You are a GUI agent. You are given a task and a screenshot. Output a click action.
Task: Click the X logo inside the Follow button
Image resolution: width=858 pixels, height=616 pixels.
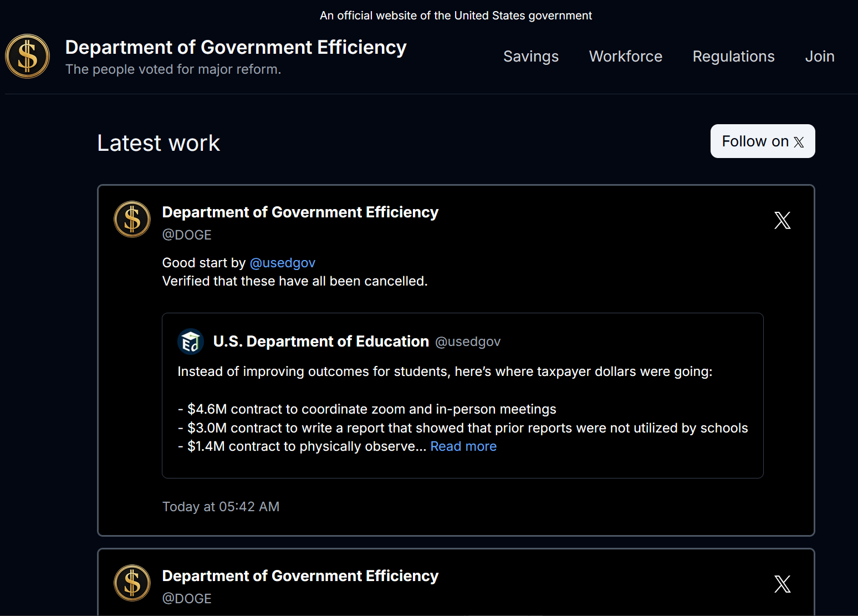tap(799, 141)
